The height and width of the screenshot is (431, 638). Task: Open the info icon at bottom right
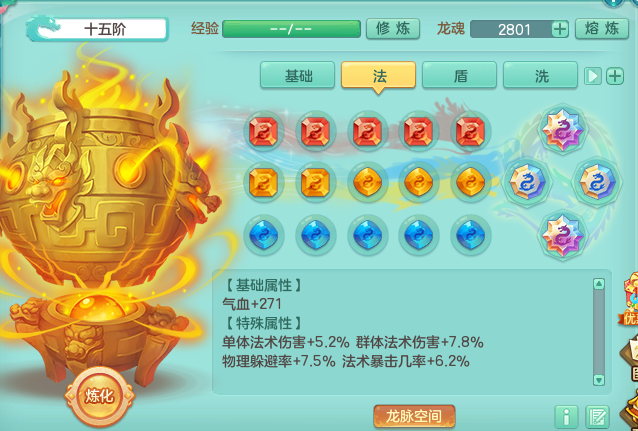[x=566, y=416]
